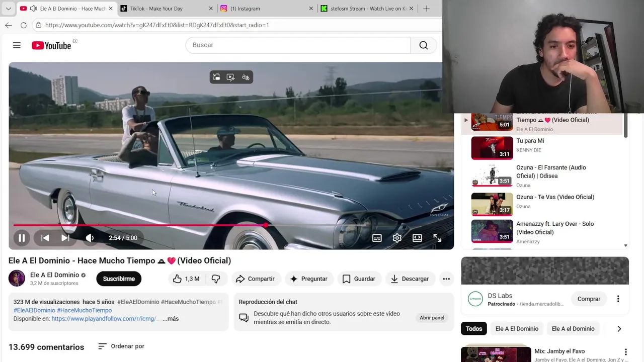The image size is (644, 362).
Task: Click the #HaceMuchoTiempo hashtag link
Action: click(84, 310)
